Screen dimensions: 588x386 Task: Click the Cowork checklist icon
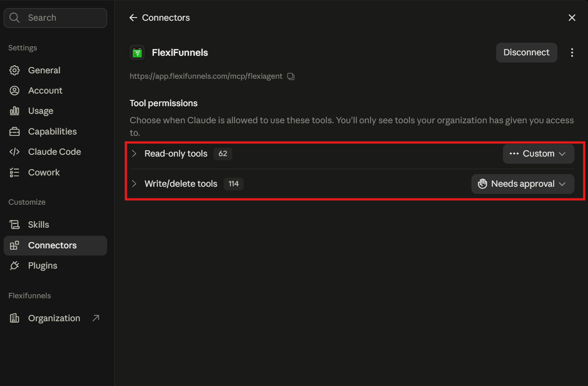click(14, 172)
